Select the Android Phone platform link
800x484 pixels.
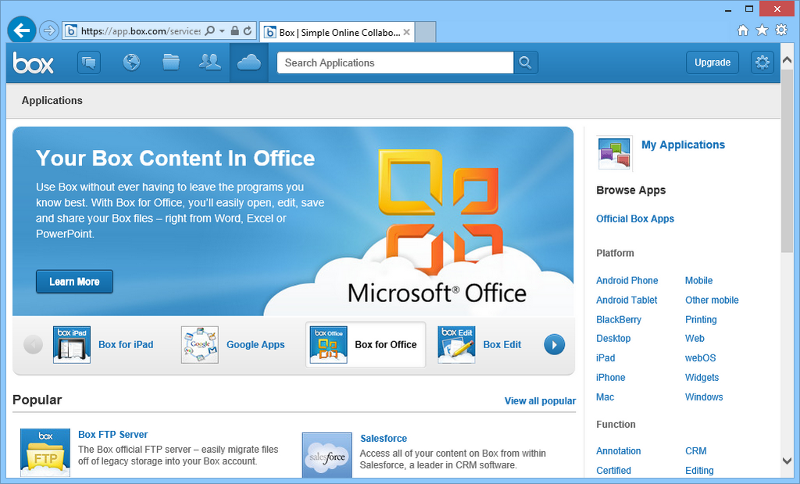(x=627, y=281)
